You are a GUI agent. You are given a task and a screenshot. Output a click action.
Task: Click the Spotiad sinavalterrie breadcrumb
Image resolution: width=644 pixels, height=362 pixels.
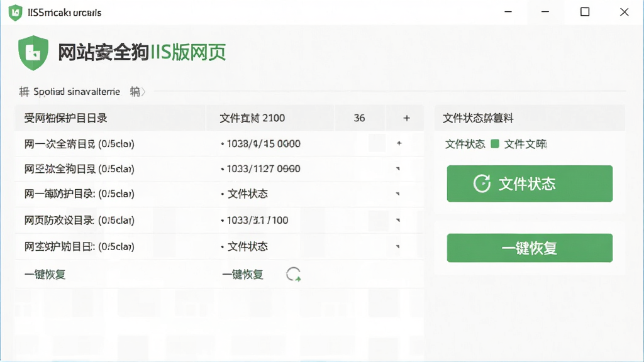77,92
